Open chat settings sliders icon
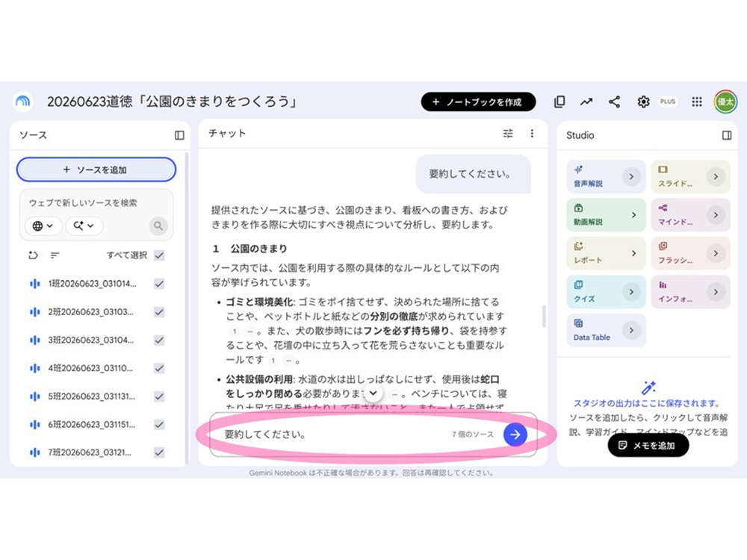Viewport: 747px width, 560px height. click(508, 134)
